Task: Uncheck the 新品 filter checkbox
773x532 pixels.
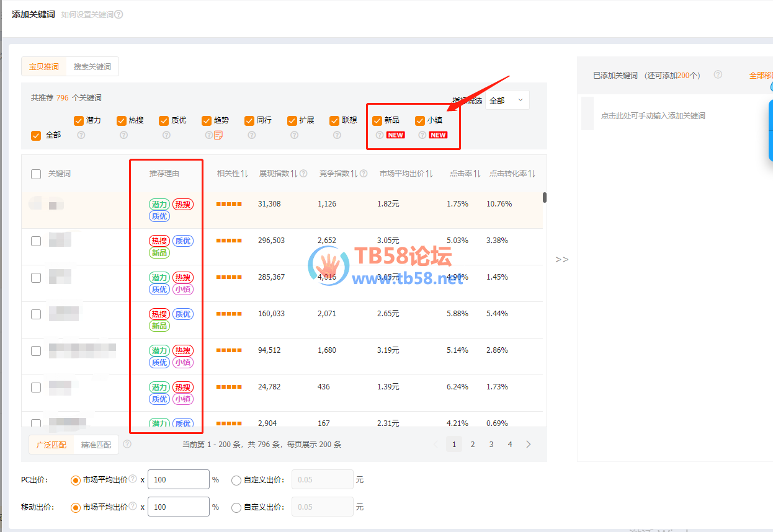Action: click(x=377, y=121)
